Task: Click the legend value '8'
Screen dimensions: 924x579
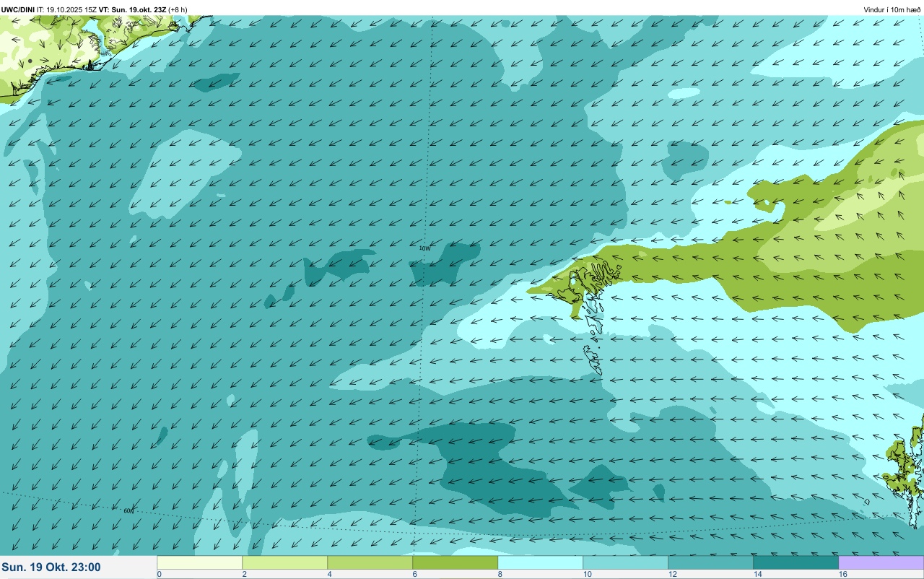Action: click(500, 574)
